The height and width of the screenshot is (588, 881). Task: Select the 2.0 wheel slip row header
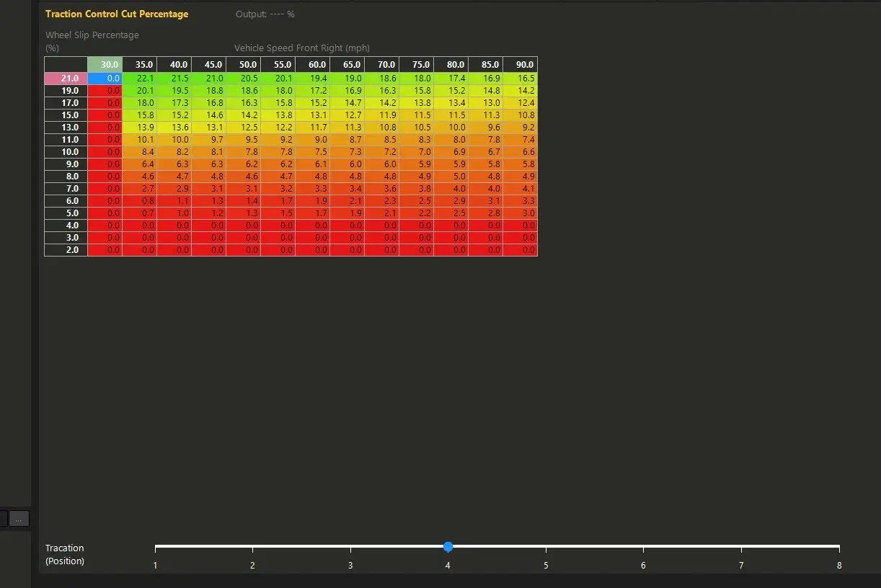pyautogui.click(x=66, y=250)
